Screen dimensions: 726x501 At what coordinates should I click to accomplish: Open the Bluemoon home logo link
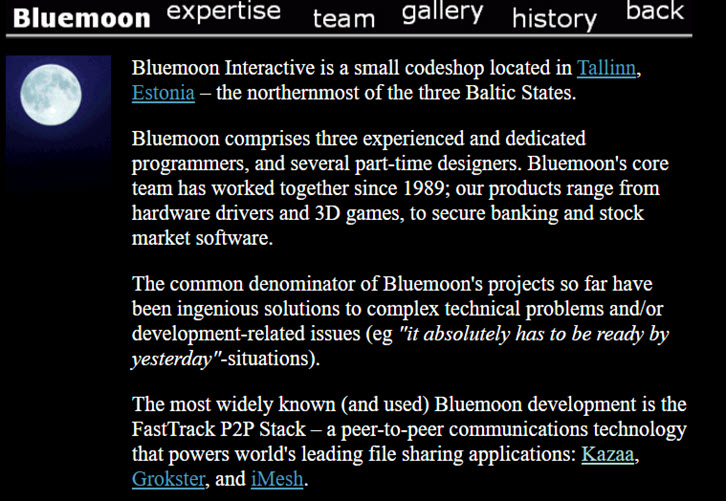pyautogui.click(x=81, y=19)
